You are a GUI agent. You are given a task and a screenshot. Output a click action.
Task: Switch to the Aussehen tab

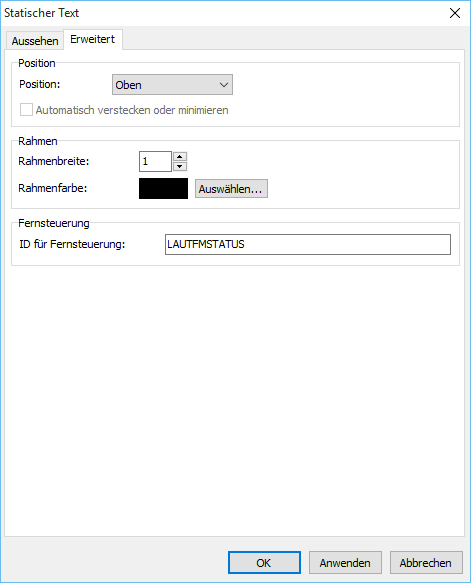click(35, 41)
